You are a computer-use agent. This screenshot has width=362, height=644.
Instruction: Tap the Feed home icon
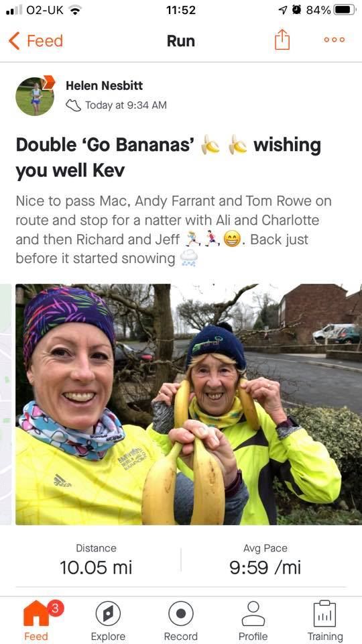coord(36,614)
